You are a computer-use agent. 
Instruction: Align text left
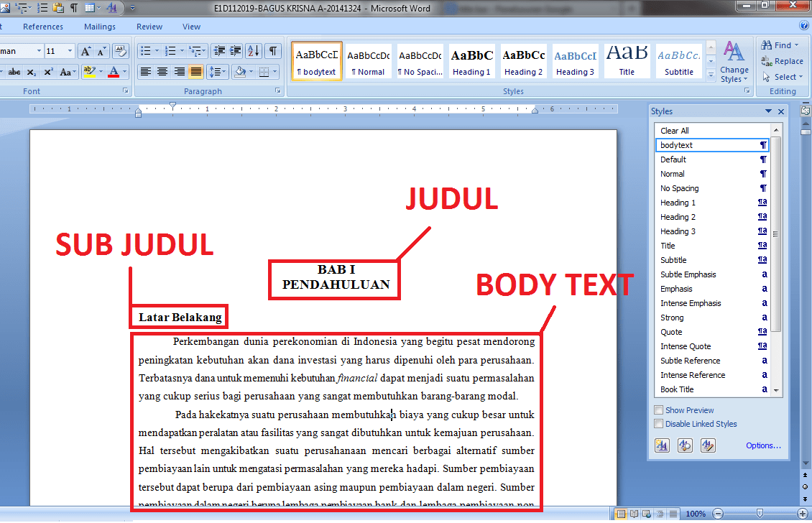pos(146,72)
